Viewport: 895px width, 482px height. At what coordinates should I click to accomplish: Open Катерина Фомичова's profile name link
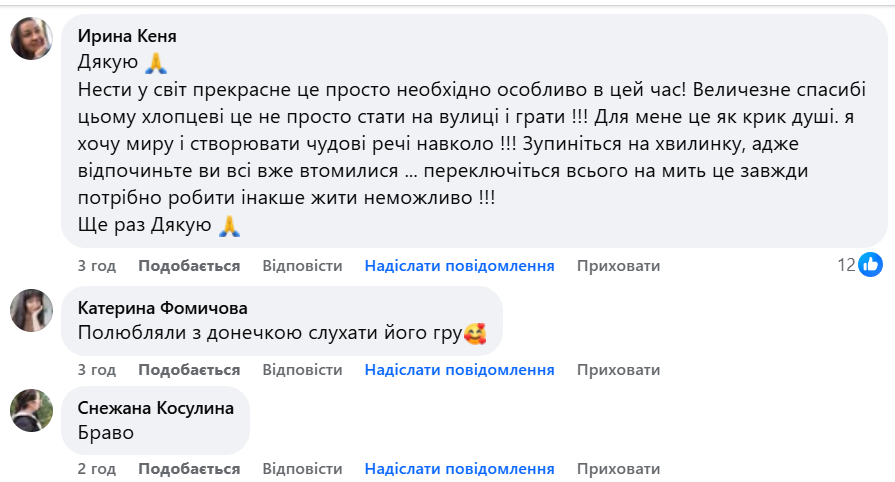162,307
